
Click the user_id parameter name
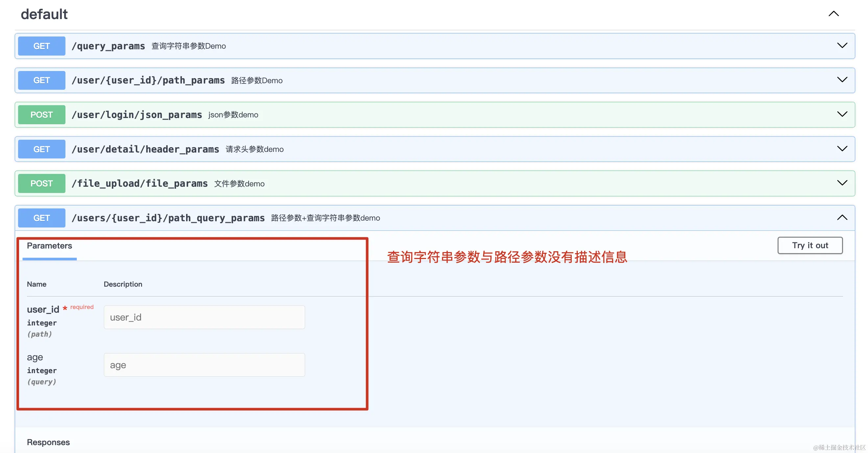coord(43,310)
